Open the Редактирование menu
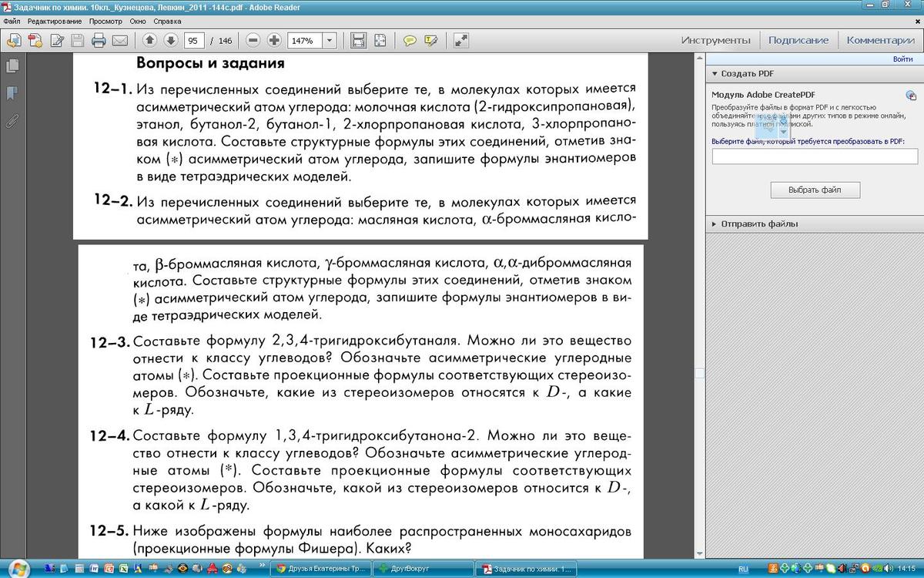Screen dimensions: 924x578 tap(55, 22)
